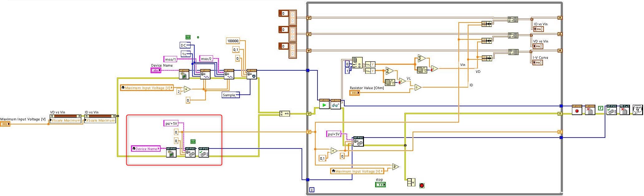644x196 pixels.
Task: Toggle the True constant above the DC constant
Action: (x=188, y=37)
